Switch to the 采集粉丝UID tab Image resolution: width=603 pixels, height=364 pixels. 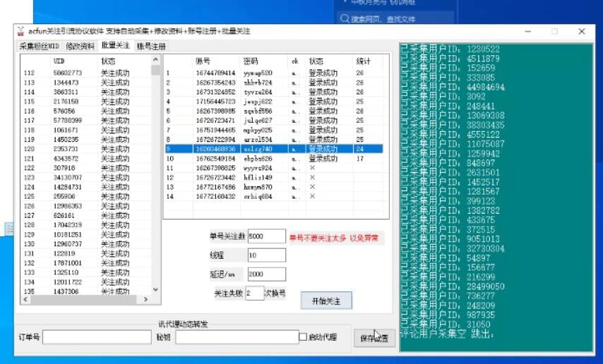pos(40,47)
